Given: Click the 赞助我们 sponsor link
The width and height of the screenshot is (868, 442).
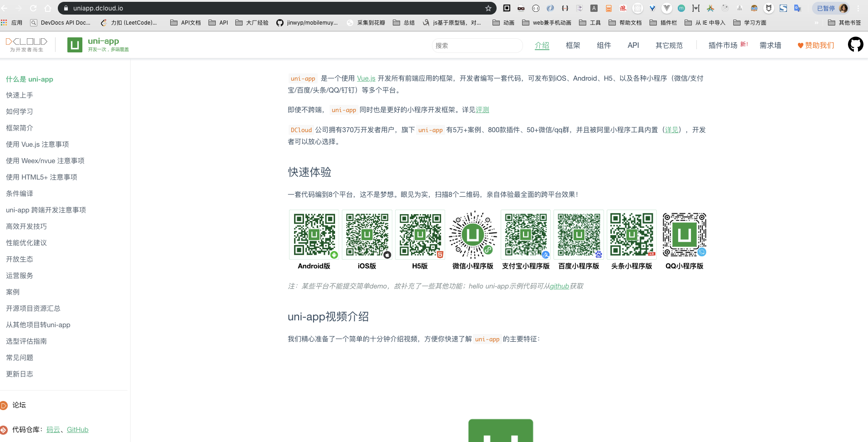Looking at the screenshot, I should [816, 45].
